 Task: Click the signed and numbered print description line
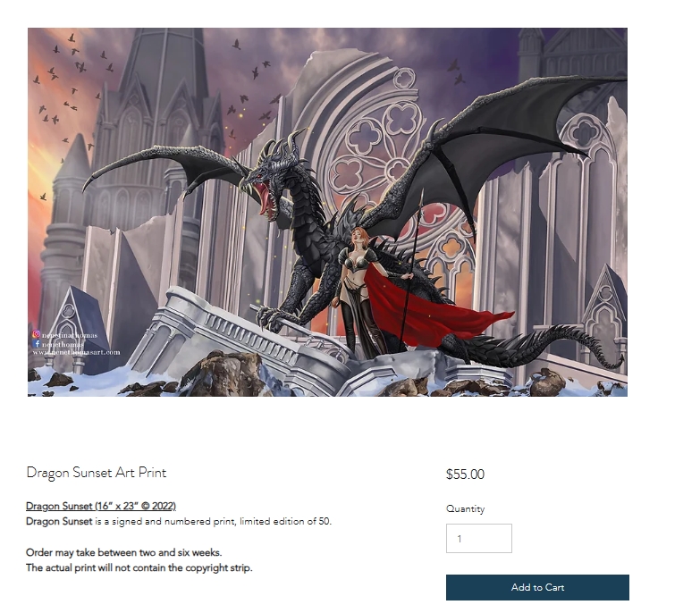click(179, 521)
